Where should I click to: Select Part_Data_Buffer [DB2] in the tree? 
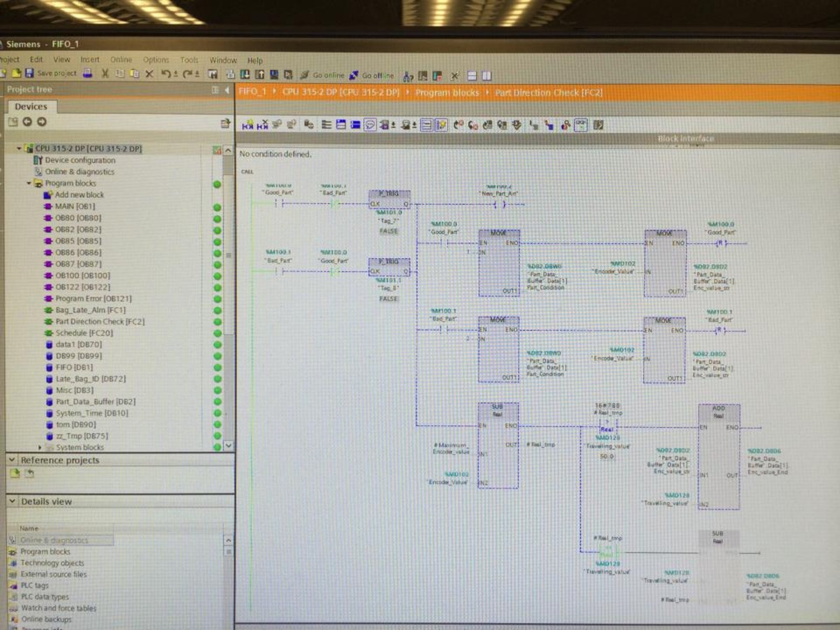tap(96, 402)
